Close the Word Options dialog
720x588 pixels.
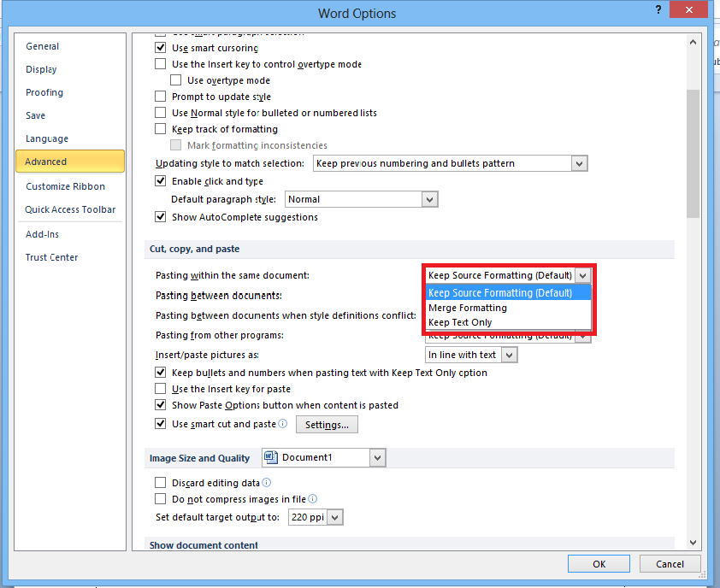tap(688, 9)
